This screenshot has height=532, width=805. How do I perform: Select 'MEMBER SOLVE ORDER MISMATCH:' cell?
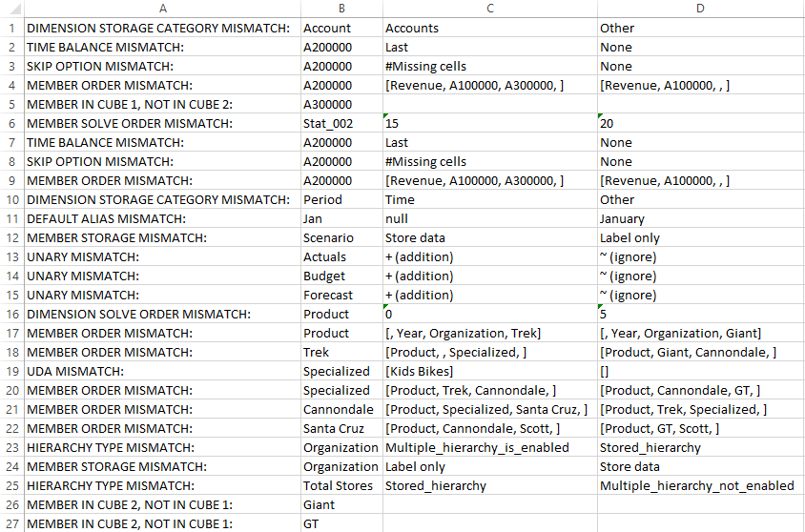(x=162, y=124)
